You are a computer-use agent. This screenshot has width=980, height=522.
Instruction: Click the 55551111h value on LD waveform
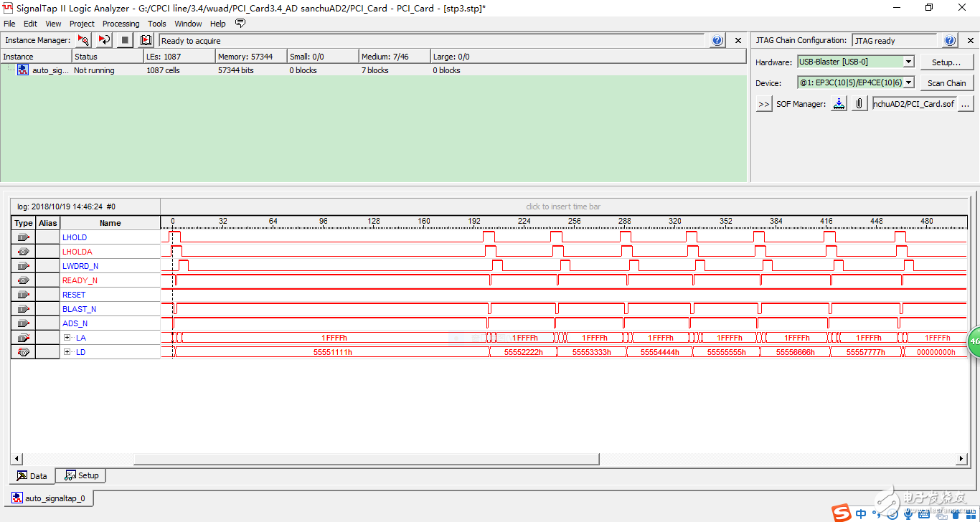(x=333, y=352)
